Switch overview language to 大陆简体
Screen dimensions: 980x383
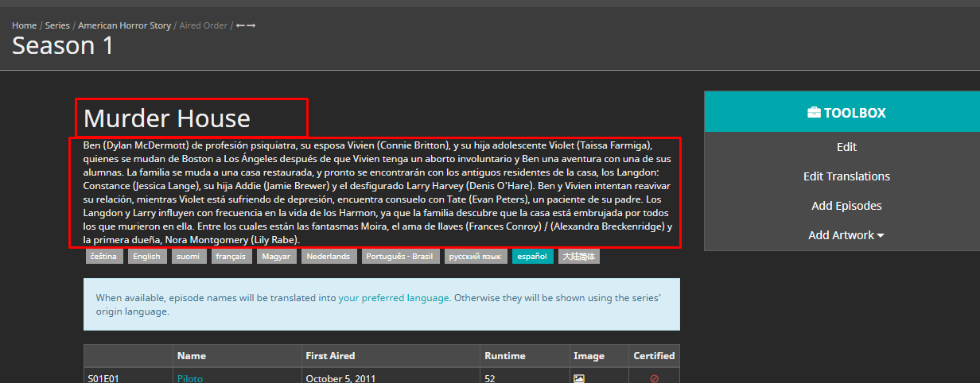pos(578,257)
